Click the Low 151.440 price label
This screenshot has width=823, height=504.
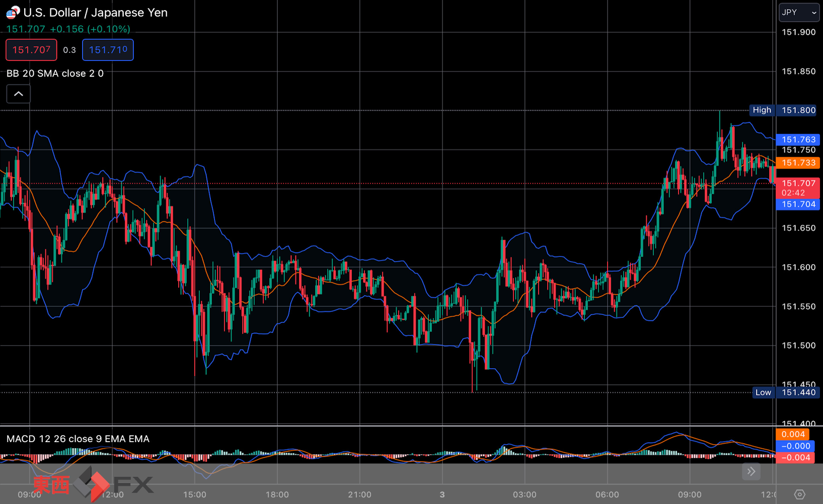pyautogui.click(x=786, y=392)
